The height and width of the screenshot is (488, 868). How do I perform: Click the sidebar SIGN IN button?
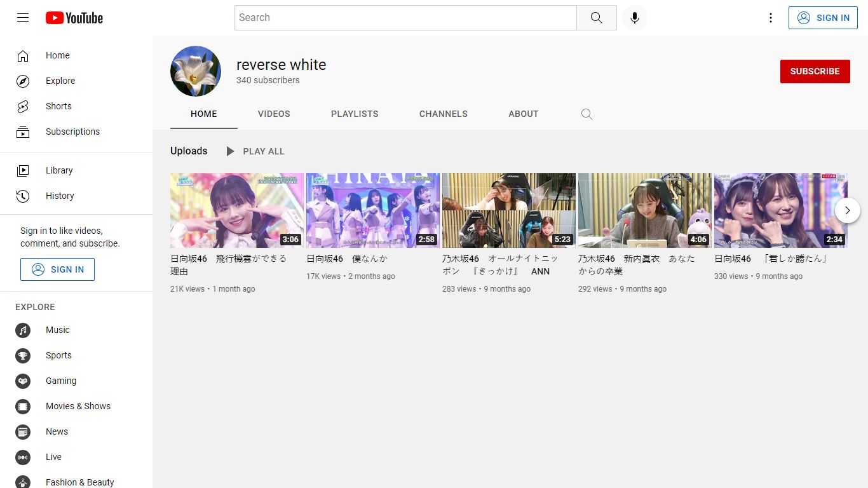pos(57,269)
